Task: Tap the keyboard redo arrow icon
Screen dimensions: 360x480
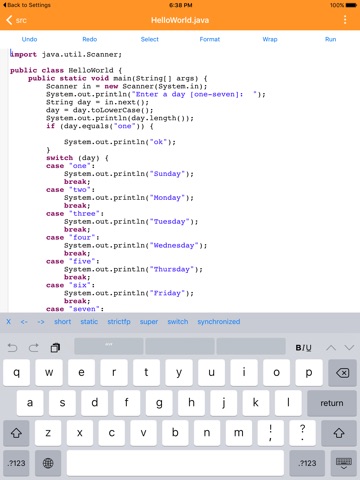Action: pos(33,348)
